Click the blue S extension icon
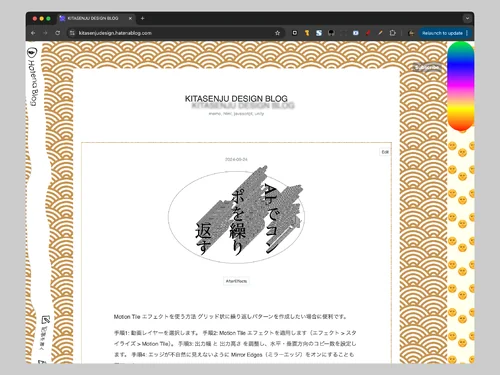Viewport: 500px width, 375px height. point(319,33)
